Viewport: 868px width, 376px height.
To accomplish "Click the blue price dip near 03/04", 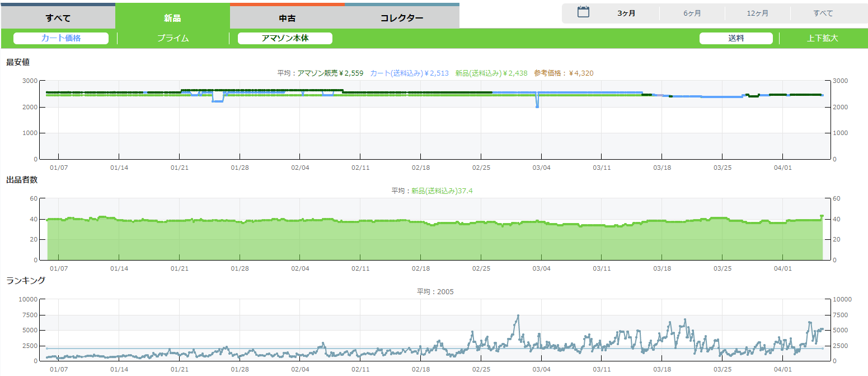I will pyautogui.click(x=537, y=106).
